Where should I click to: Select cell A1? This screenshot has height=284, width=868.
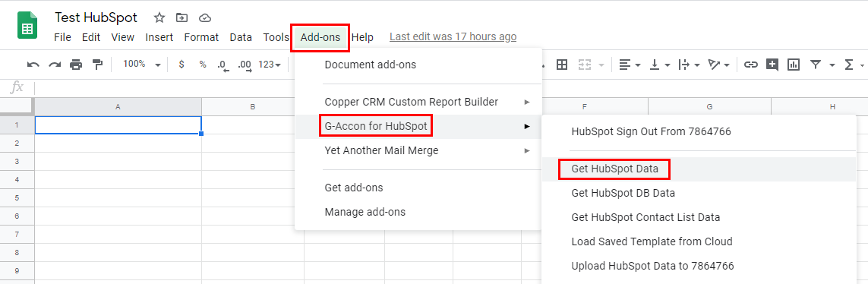coord(118,125)
